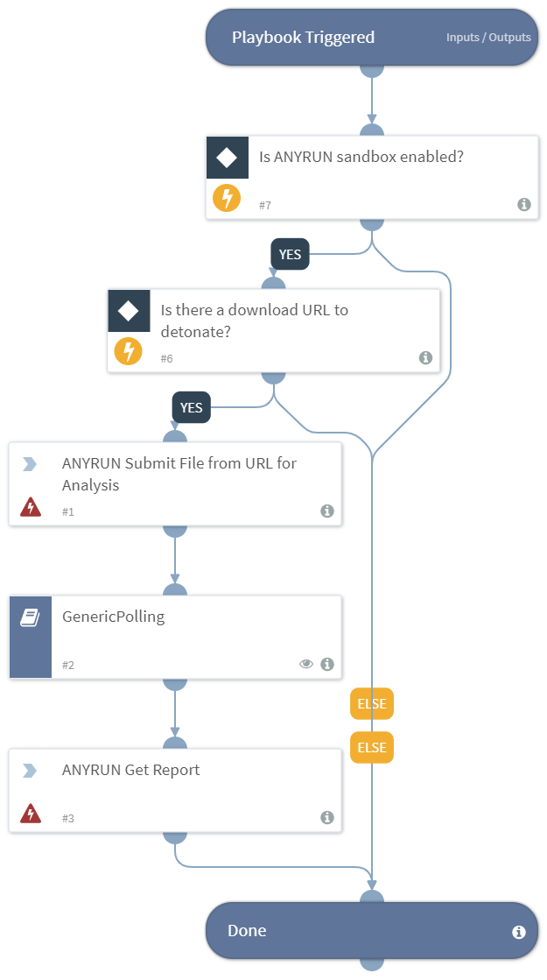Click the lightning automation icon on task #6
This screenshot has height=980, width=547.
pos(128,351)
